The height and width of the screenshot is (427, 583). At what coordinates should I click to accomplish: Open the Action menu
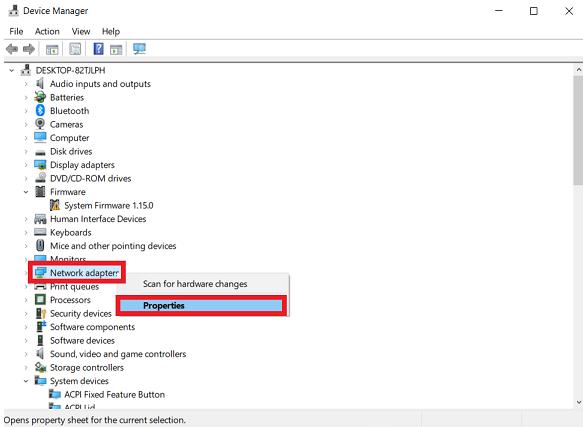(x=47, y=31)
